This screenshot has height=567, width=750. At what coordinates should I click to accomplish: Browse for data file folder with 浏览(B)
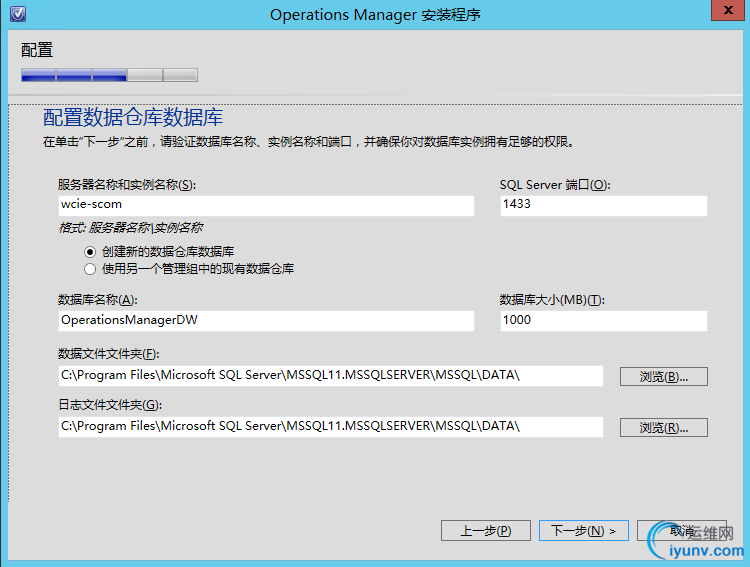coord(664,377)
